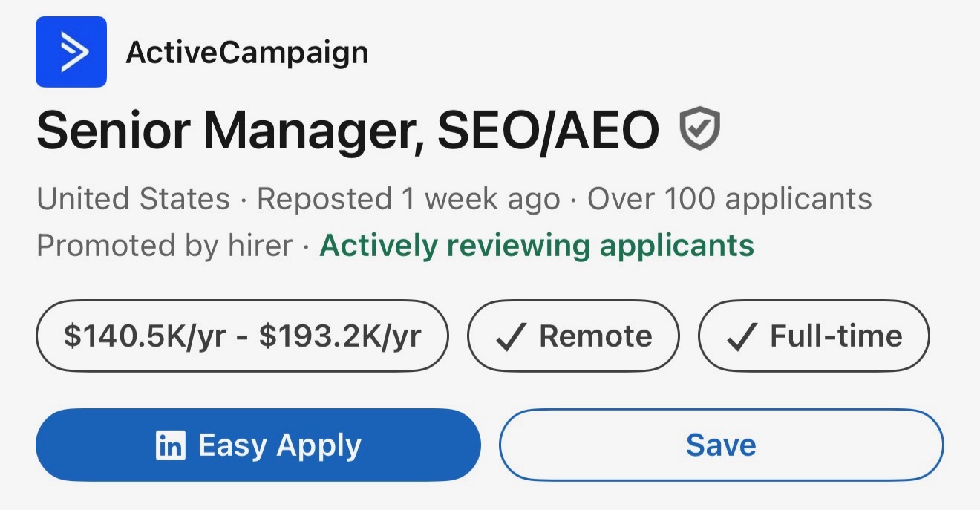Click the LinkedIn 'in' icon on Easy Apply

point(171,445)
